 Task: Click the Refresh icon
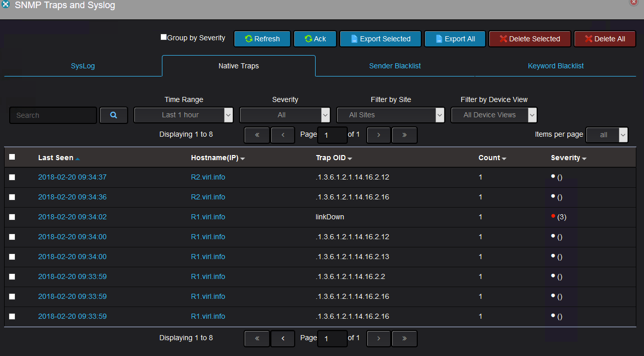tap(249, 38)
